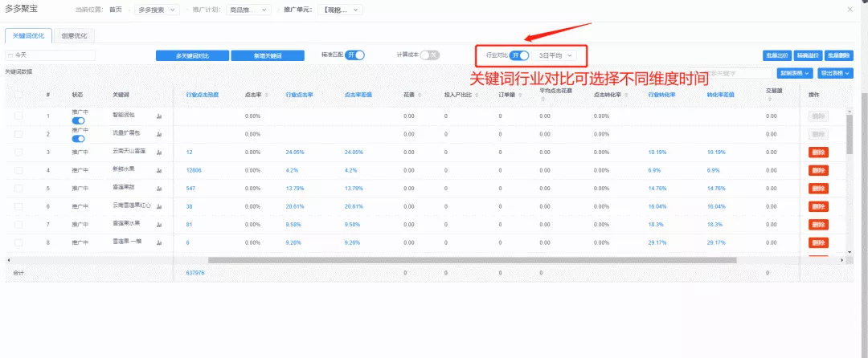The height and width of the screenshot is (358, 868).
Task: Sort table by 订单量 column arrows
Action: click(521, 95)
